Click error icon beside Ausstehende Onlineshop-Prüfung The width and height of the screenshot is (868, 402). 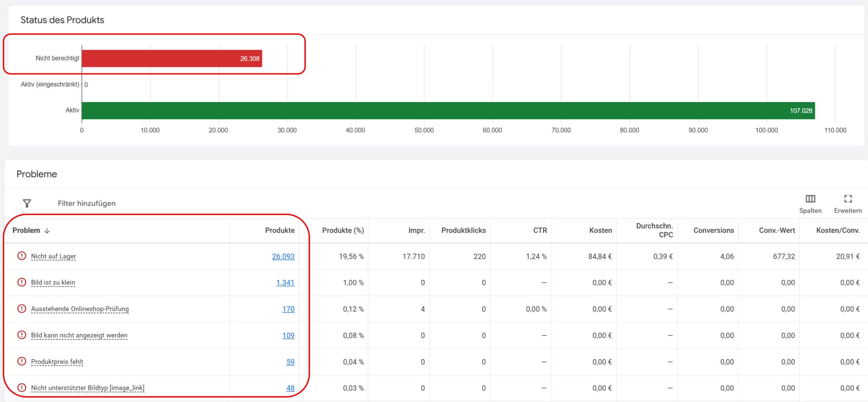[x=22, y=309]
